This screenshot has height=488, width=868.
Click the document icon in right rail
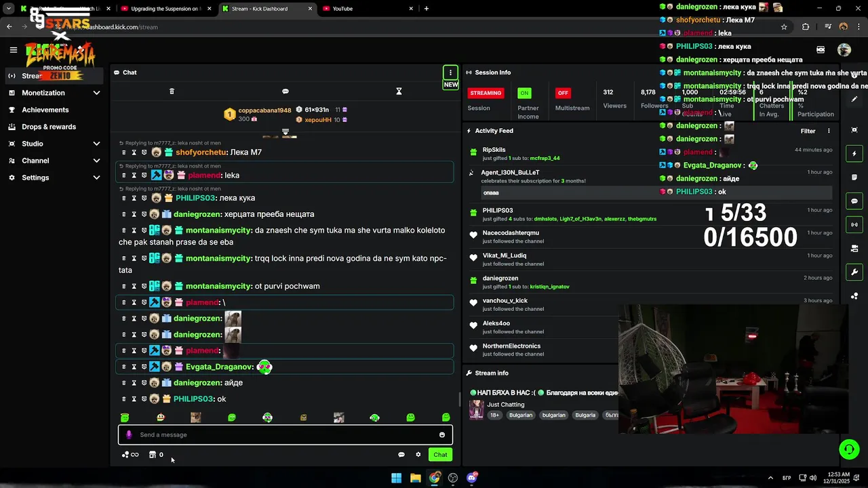(854, 178)
